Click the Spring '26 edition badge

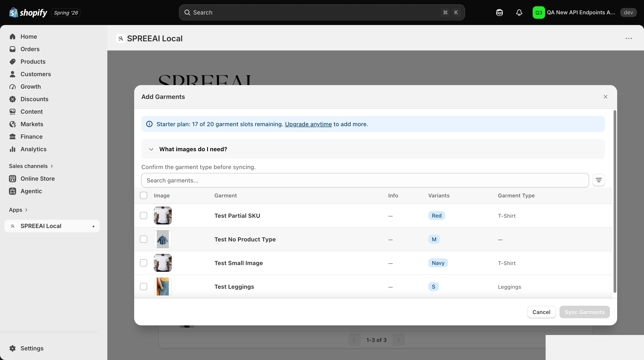click(x=66, y=13)
